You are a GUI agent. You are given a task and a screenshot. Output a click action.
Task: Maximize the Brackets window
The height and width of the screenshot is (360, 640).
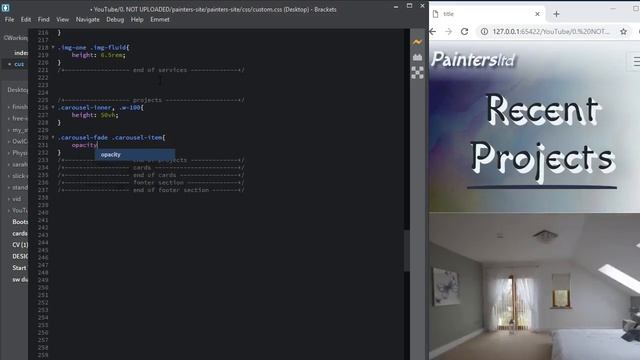tap(409, 6)
